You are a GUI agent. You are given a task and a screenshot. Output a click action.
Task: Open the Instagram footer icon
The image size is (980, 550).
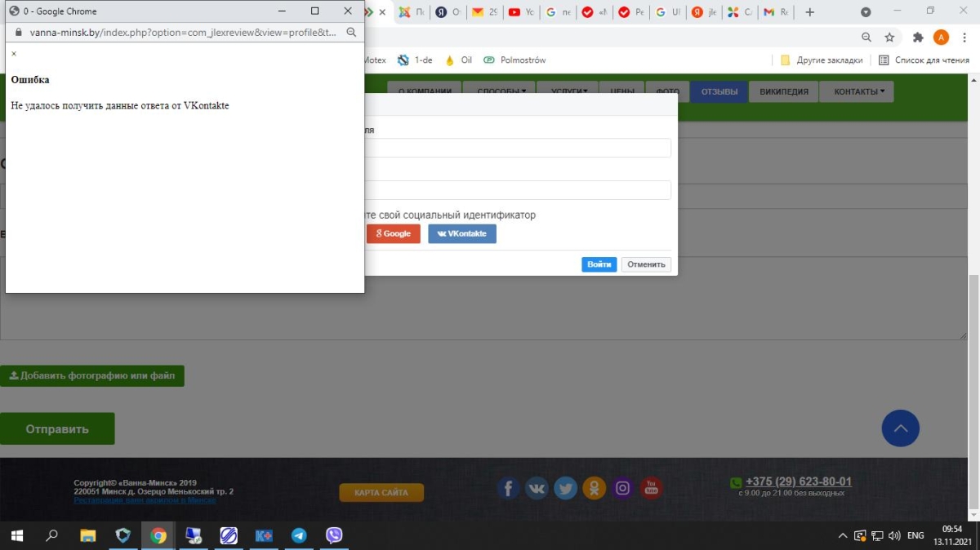coord(623,488)
